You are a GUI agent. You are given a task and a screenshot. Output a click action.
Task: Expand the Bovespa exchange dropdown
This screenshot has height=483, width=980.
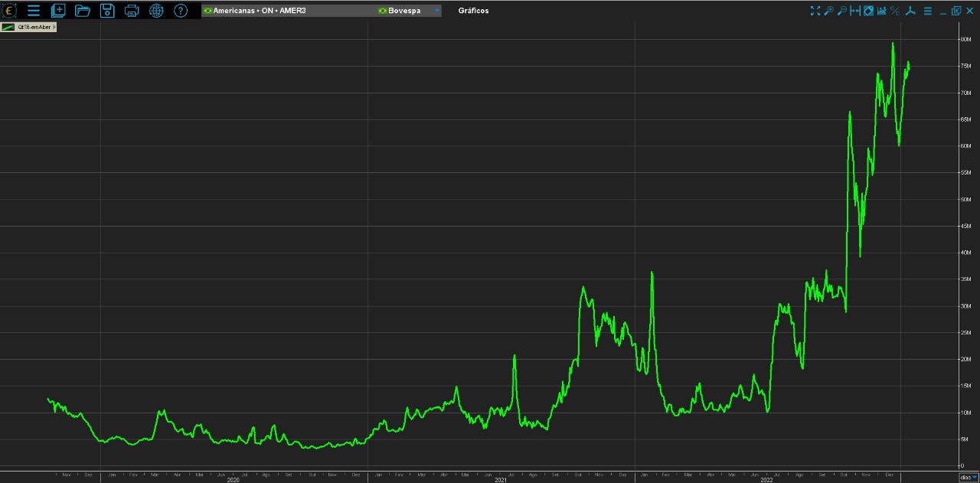437,11
